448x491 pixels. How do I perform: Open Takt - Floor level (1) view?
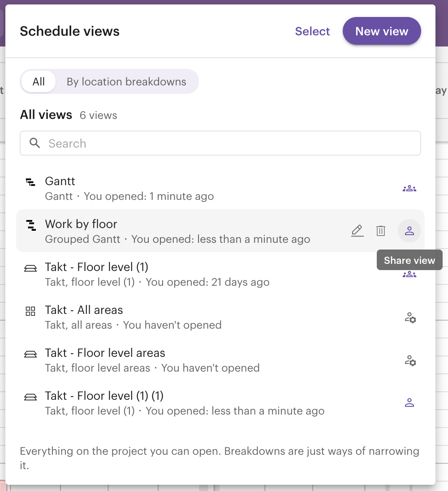(x=220, y=274)
